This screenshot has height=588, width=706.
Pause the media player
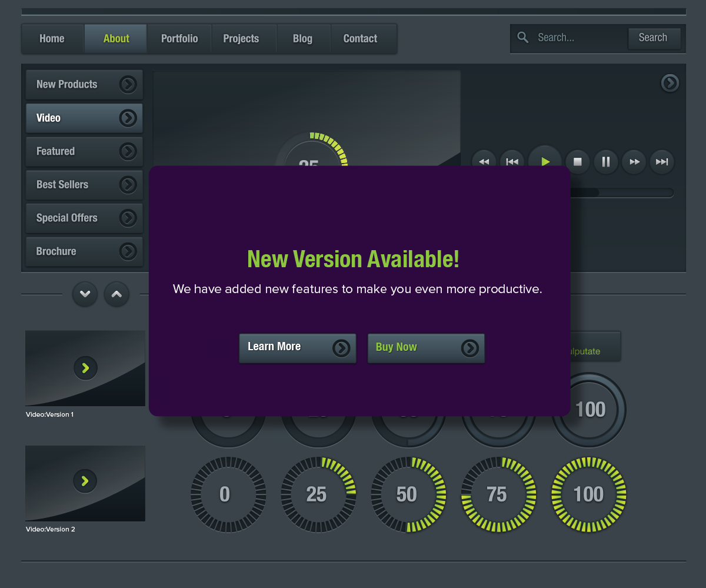(x=606, y=162)
